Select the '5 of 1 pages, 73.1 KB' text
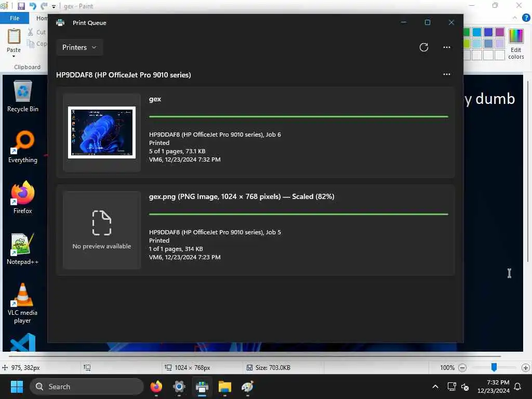Screen dimensions: 532x399 [177, 151]
